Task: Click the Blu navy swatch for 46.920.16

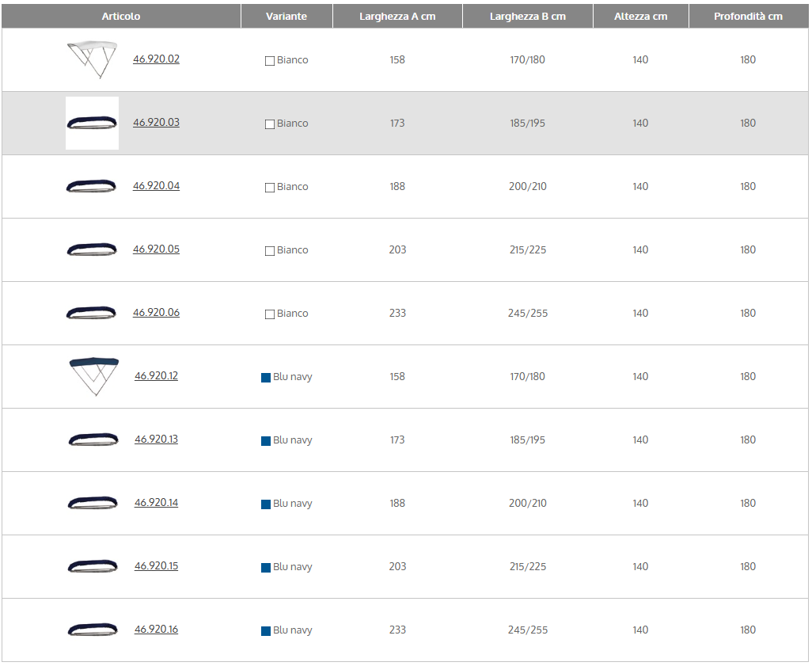Action: click(x=266, y=631)
